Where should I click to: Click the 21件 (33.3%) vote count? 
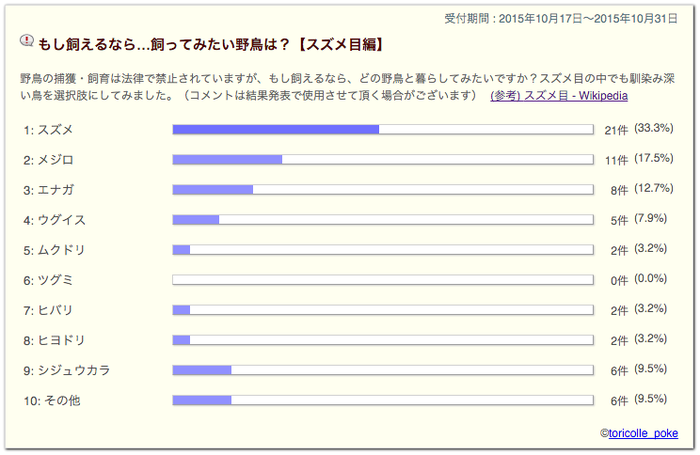pyautogui.click(x=639, y=129)
